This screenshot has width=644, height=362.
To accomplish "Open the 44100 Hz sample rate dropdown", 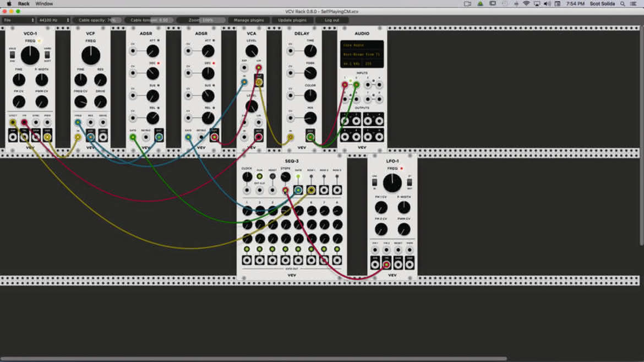I will (54, 20).
